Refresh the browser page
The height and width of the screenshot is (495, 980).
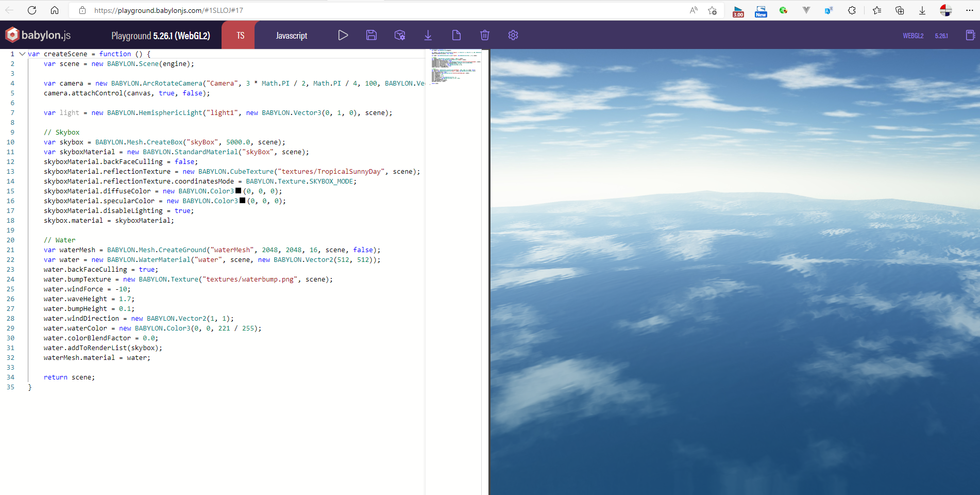(x=32, y=10)
